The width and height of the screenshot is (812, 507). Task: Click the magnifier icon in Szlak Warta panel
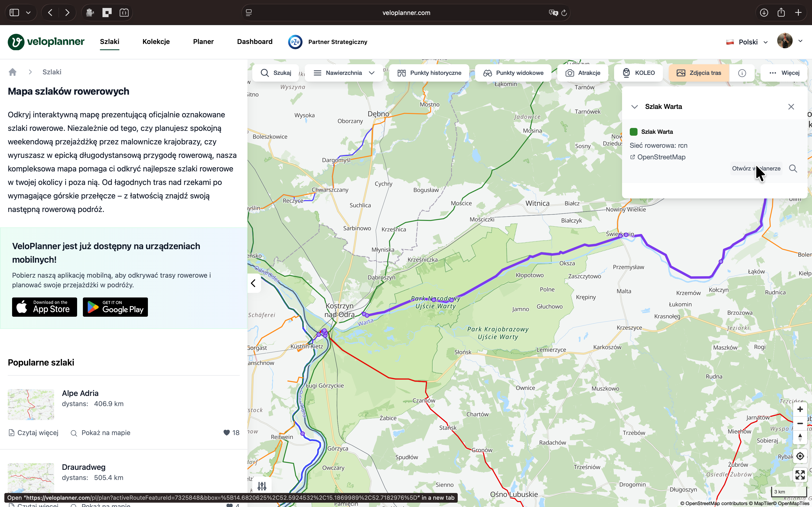[793, 168]
